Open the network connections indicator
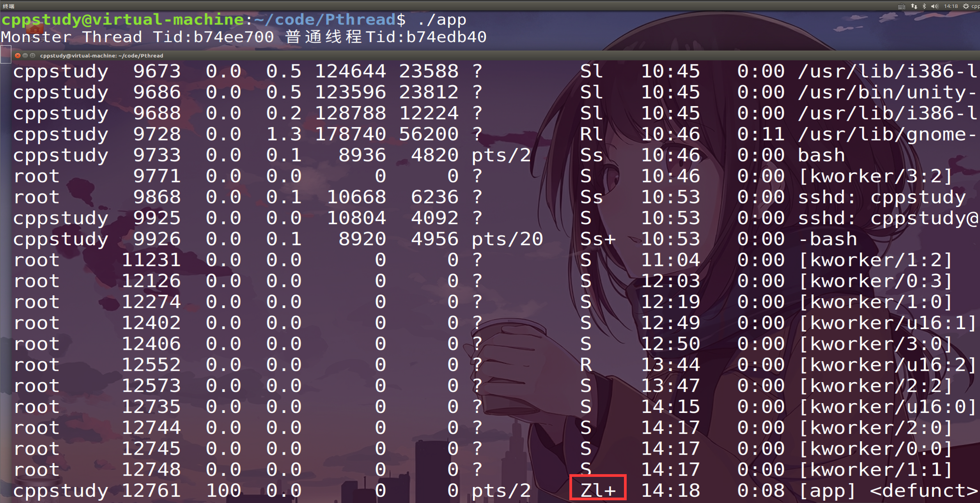 tap(914, 6)
